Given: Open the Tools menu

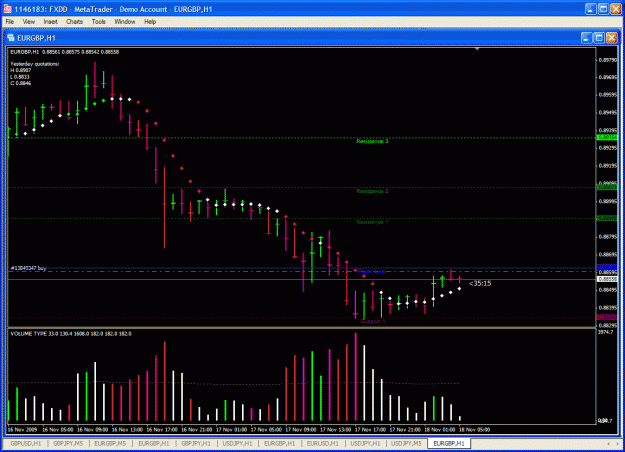Looking at the screenshot, I should coord(98,22).
